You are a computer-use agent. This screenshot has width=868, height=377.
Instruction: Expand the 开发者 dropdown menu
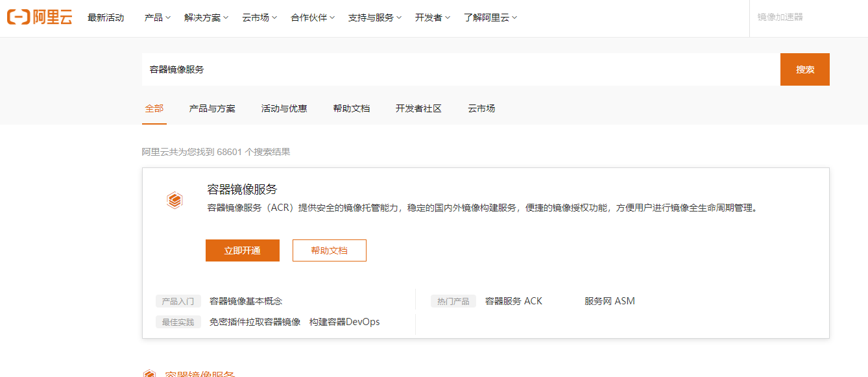coord(433,18)
